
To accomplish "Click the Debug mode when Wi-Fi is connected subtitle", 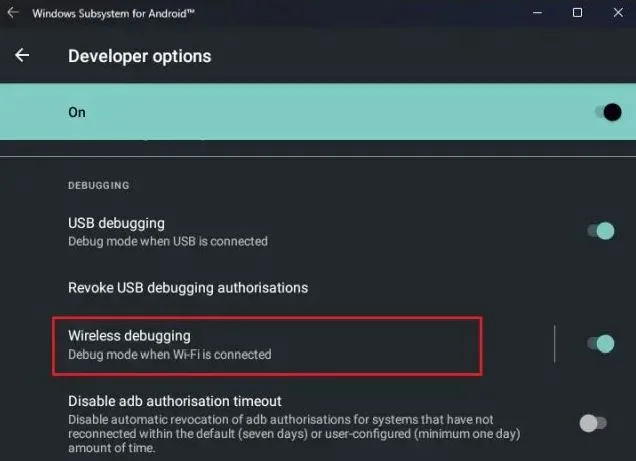I will [x=170, y=354].
